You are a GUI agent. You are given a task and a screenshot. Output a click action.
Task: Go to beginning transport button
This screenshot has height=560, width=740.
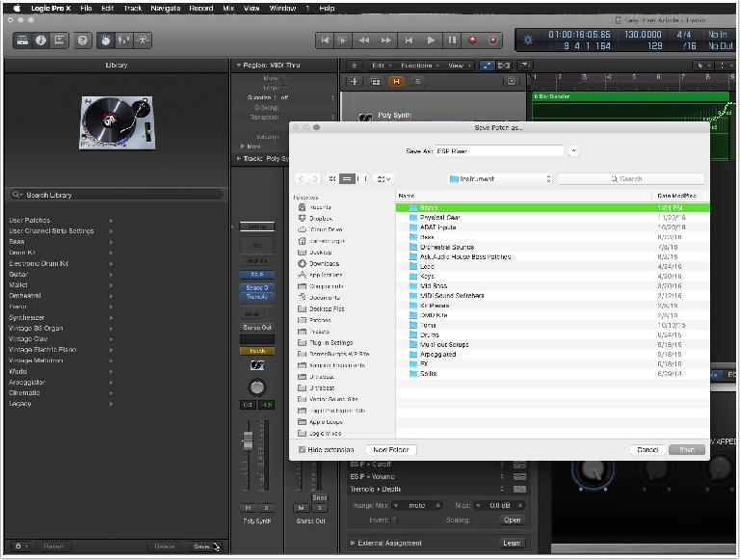(x=325, y=40)
